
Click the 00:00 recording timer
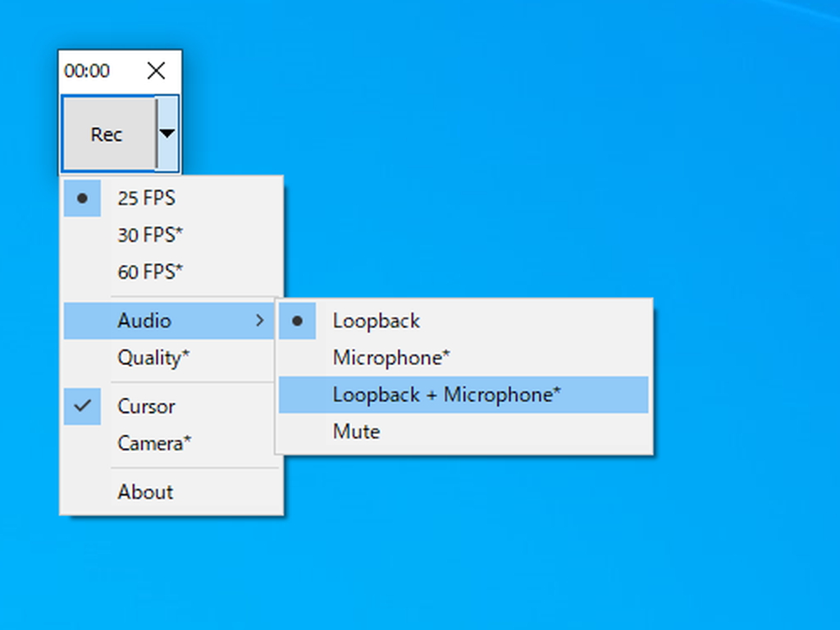click(x=87, y=71)
